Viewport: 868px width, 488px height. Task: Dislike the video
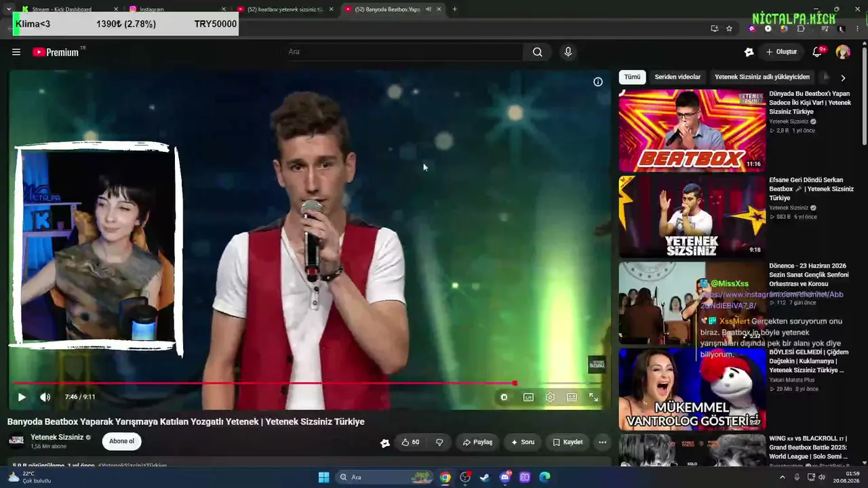[439, 443]
